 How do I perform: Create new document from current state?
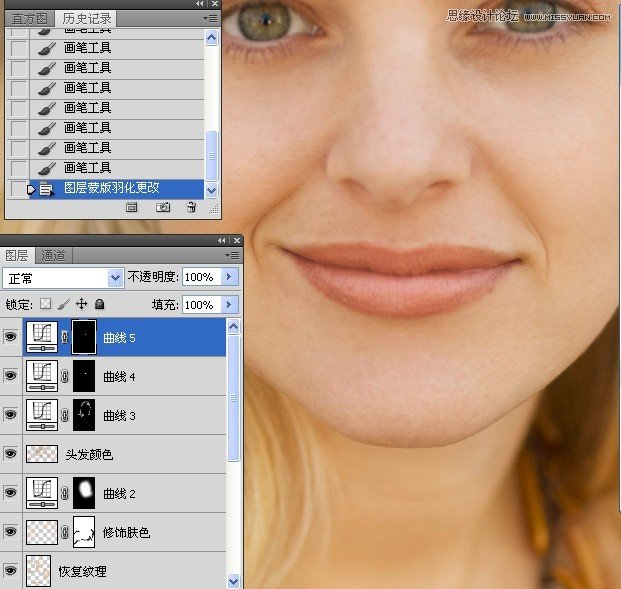click(131, 208)
